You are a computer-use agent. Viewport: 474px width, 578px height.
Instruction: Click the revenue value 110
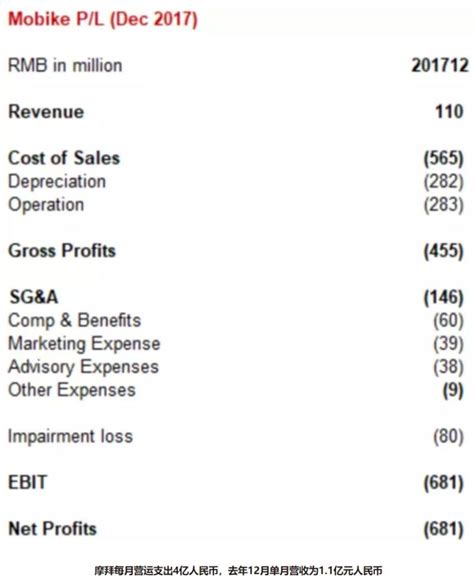449,112
